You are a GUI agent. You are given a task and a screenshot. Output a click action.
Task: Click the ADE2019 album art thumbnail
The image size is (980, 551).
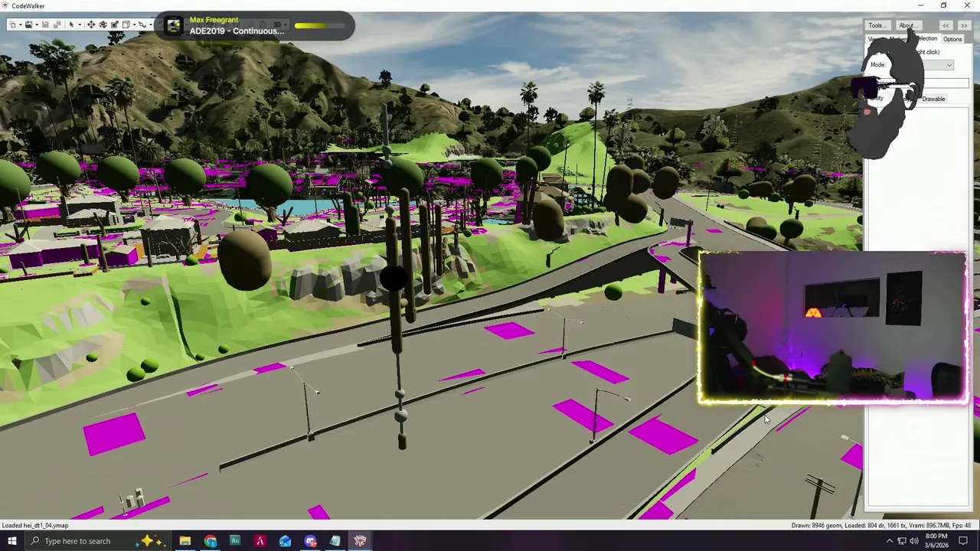174,25
